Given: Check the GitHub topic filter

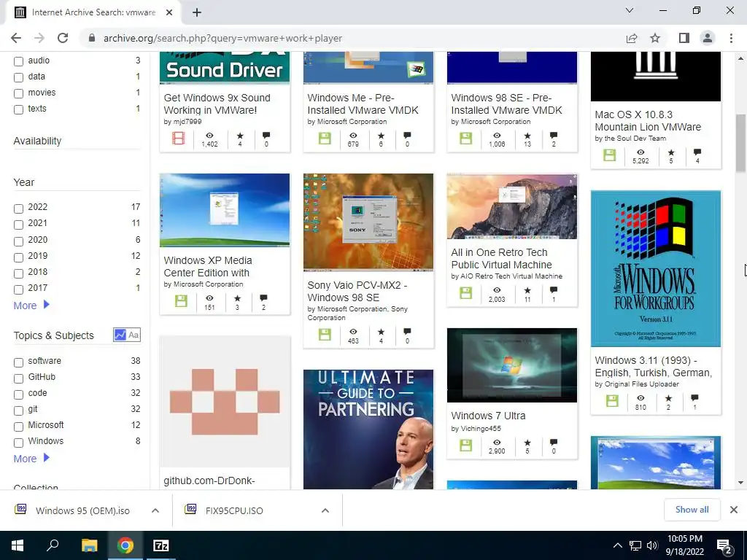Looking at the screenshot, I should point(18,378).
